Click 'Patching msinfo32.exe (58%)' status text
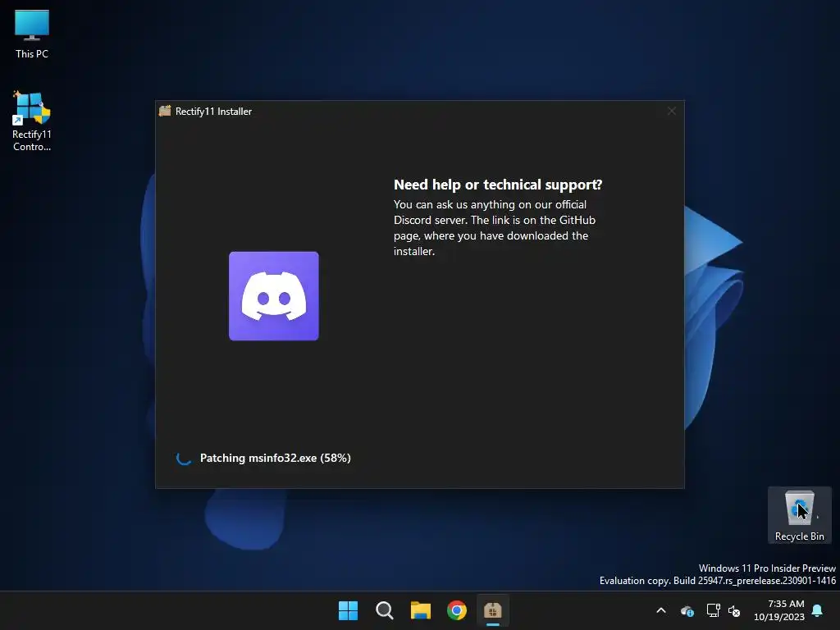The height and width of the screenshot is (630, 840). coord(276,458)
